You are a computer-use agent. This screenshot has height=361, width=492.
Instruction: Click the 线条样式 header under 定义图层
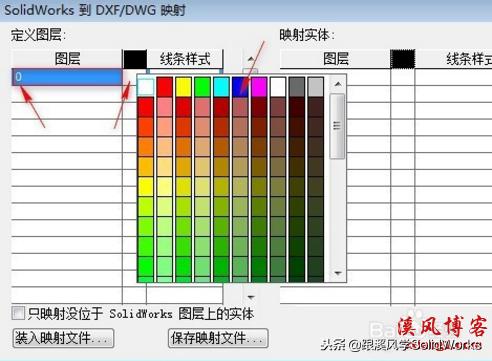[x=185, y=59]
